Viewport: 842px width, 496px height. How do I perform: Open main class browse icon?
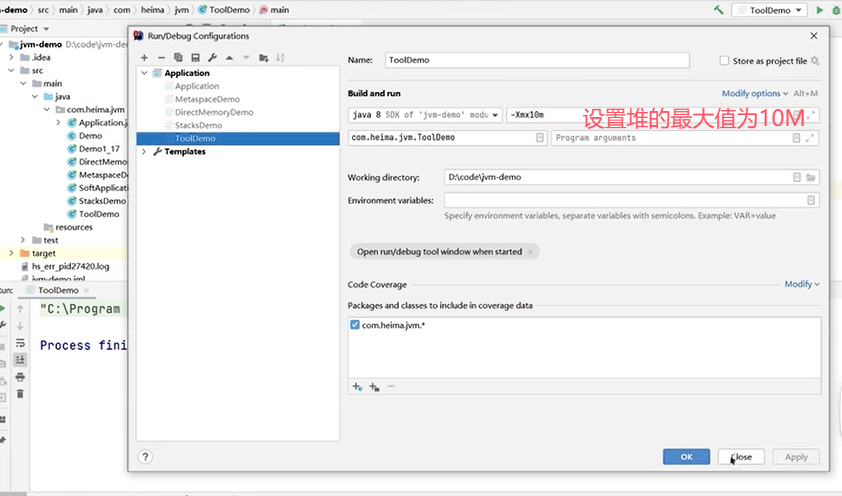pyautogui.click(x=540, y=138)
